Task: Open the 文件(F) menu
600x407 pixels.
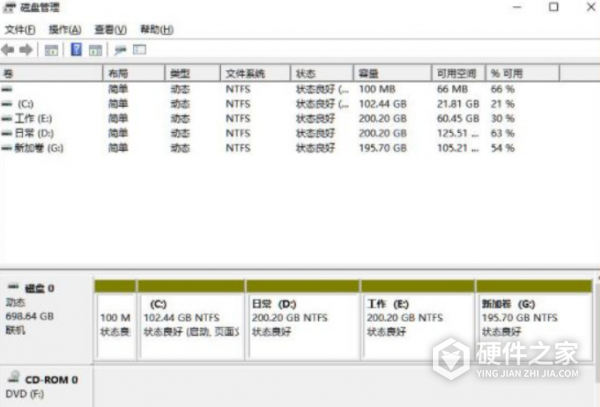Action: click(20, 29)
